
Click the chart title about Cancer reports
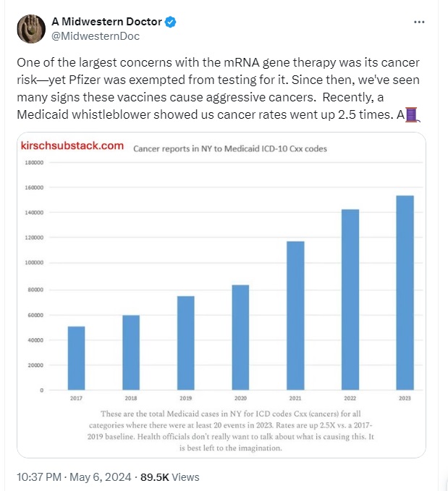coord(230,148)
